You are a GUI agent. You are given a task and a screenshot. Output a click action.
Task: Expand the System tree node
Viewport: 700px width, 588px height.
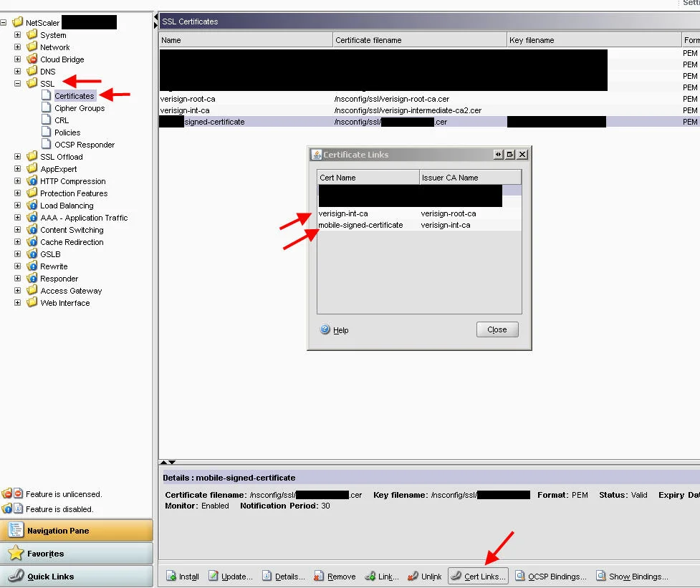coord(17,35)
